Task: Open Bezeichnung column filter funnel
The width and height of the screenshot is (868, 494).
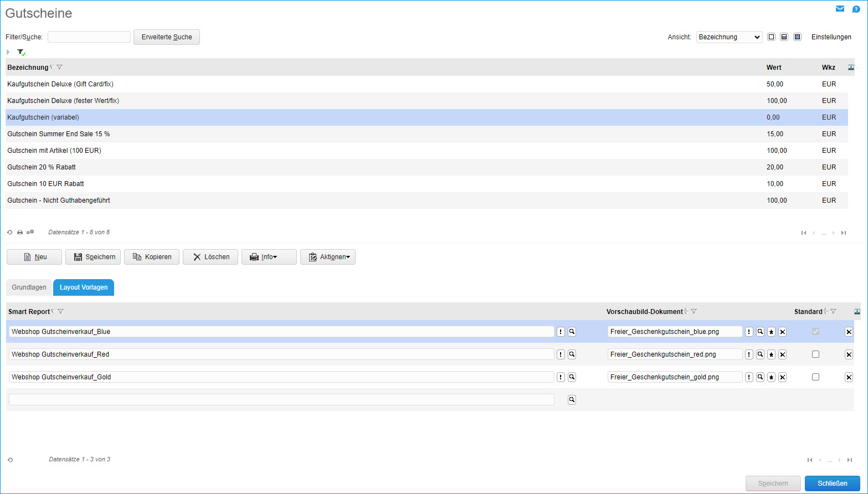Action: pos(60,68)
